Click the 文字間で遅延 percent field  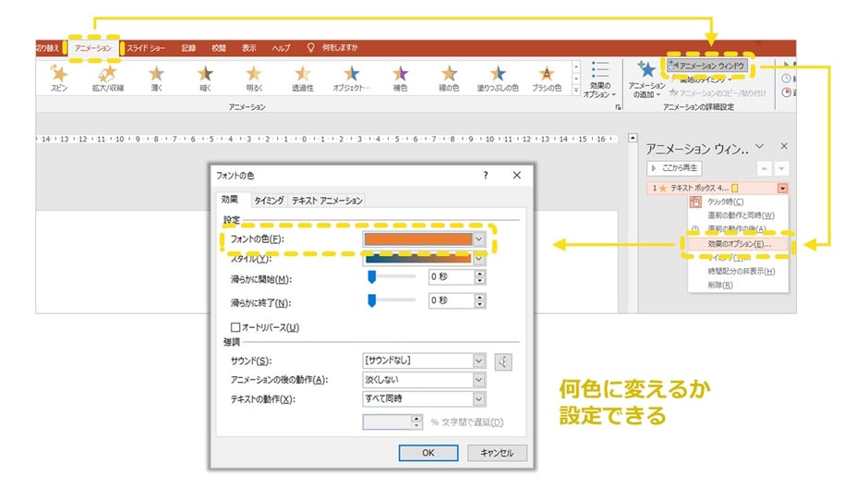tap(388, 422)
